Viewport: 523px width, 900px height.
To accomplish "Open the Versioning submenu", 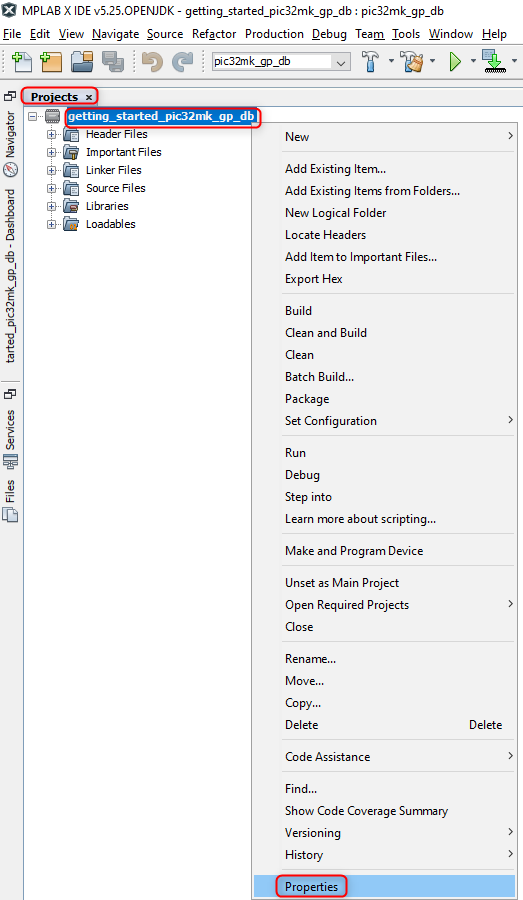I will tap(384, 833).
